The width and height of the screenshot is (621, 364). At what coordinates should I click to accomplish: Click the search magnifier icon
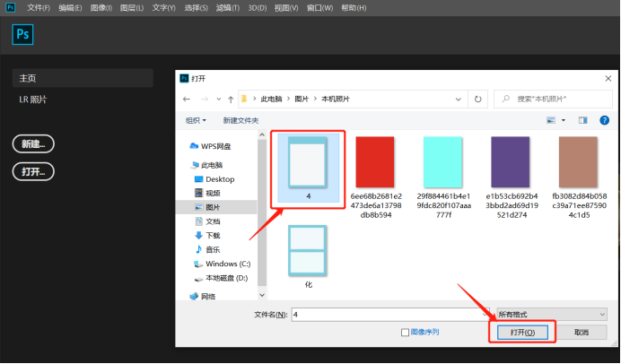pos(506,99)
